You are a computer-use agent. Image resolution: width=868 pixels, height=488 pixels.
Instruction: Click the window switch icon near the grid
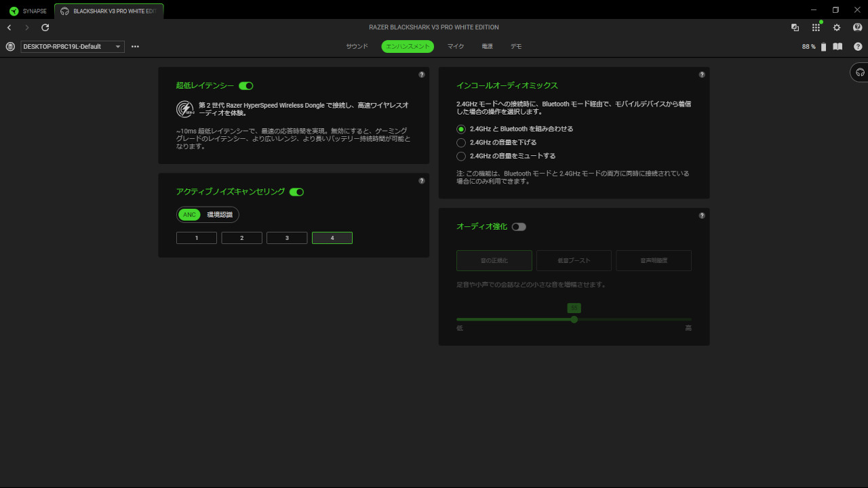point(795,28)
